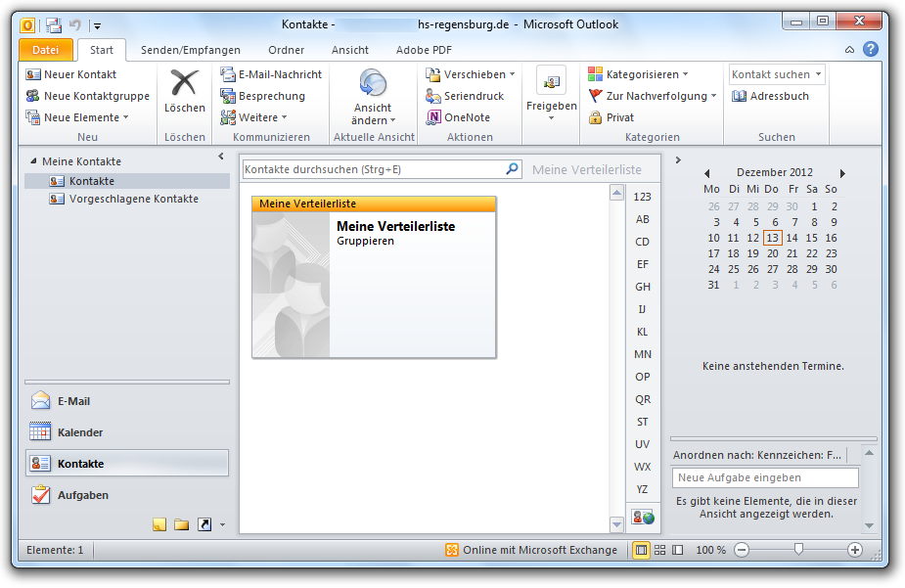The width and height of the screenshot is (905, 588).
Task: Click the Send/Receive quick access icon
Action: [54, 24]
